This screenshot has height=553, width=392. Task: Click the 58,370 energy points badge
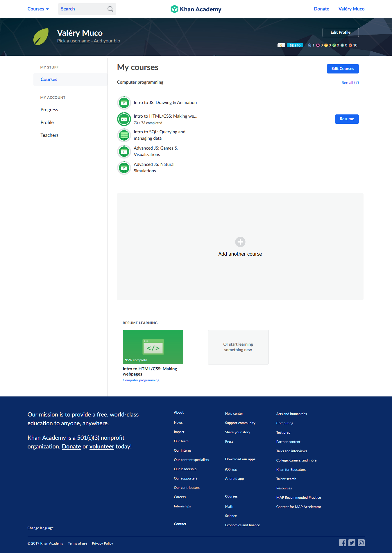(295, 45)
